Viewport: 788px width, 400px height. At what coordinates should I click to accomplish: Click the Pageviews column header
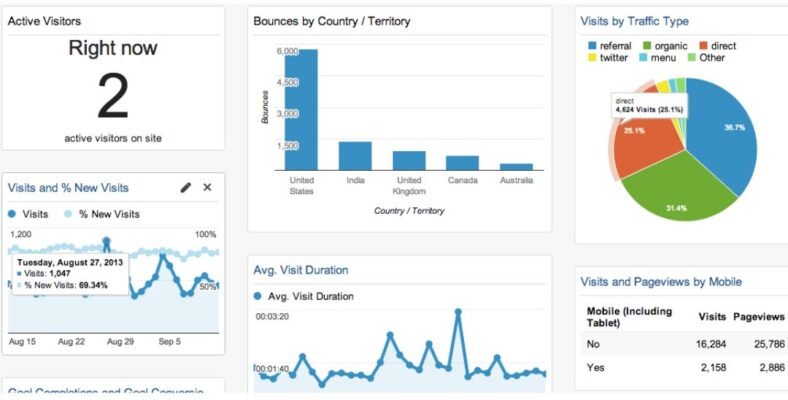(759, 317)
